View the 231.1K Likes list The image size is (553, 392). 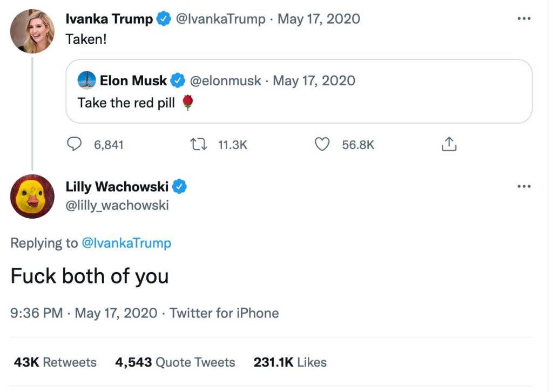[290, 362]
